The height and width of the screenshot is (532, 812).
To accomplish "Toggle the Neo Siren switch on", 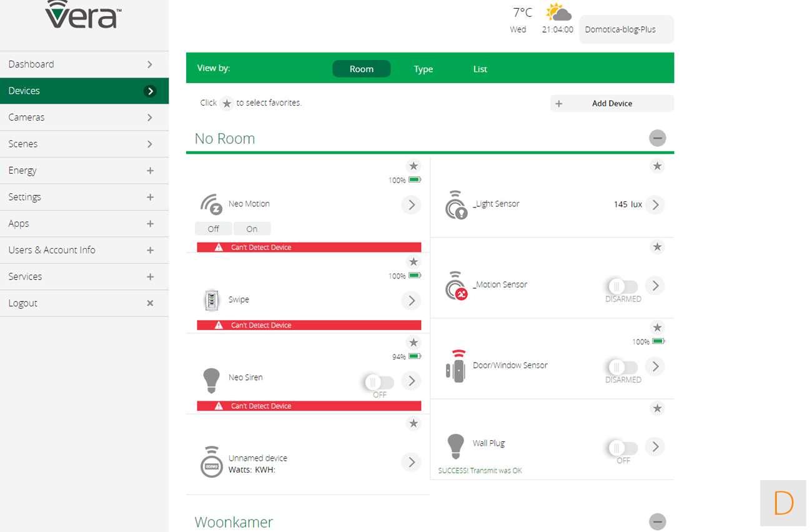I will pyautogui.click(x=379, y=382).
